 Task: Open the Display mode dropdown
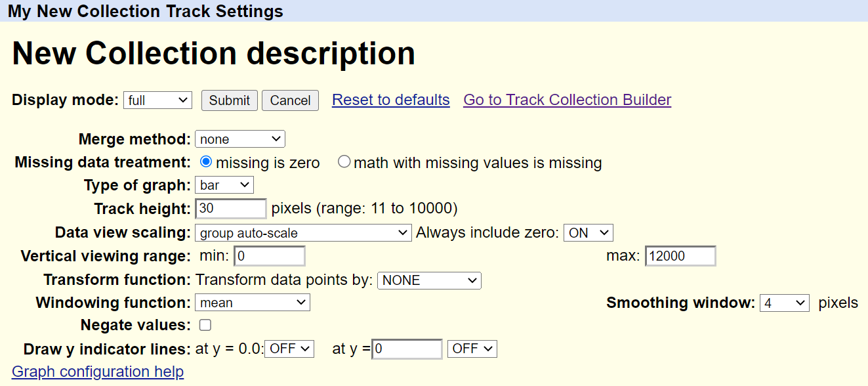[x=157, y=100]
